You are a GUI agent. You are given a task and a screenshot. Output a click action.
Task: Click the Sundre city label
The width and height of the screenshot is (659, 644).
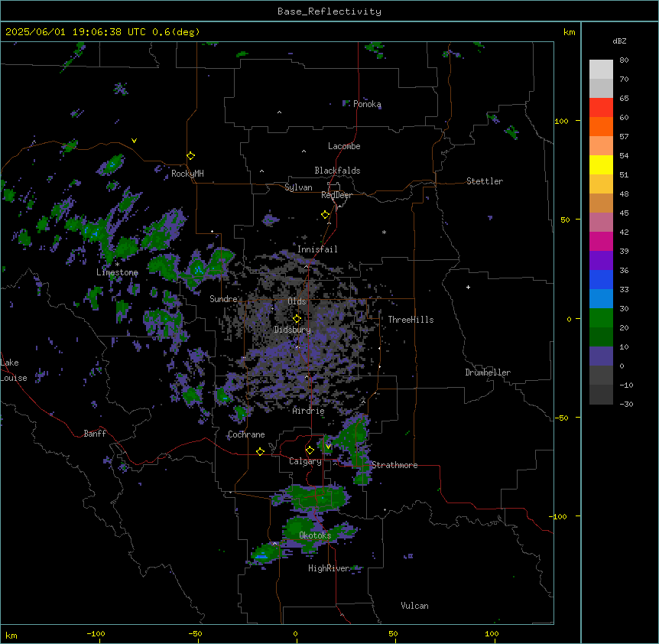click(223, 299)
